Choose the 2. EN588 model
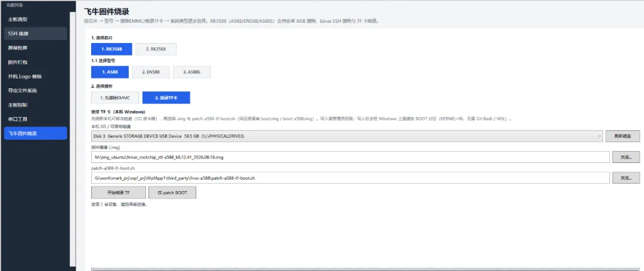 tap(151, 72)
